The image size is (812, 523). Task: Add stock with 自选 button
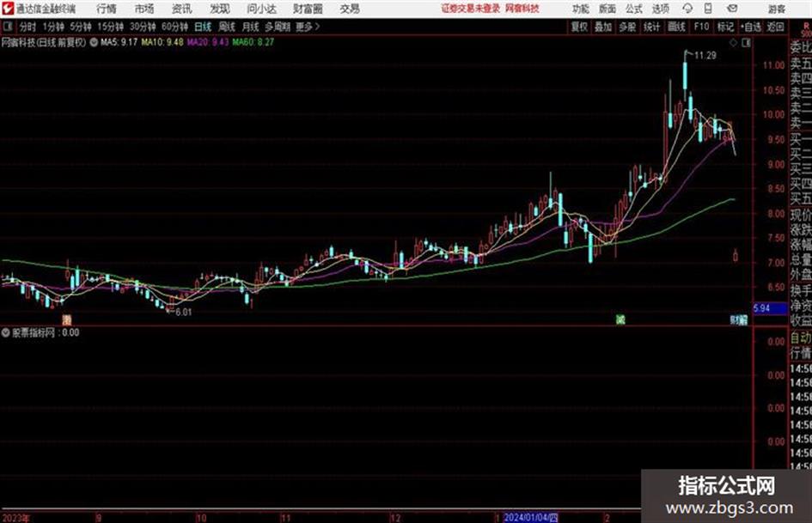point(751,27)
